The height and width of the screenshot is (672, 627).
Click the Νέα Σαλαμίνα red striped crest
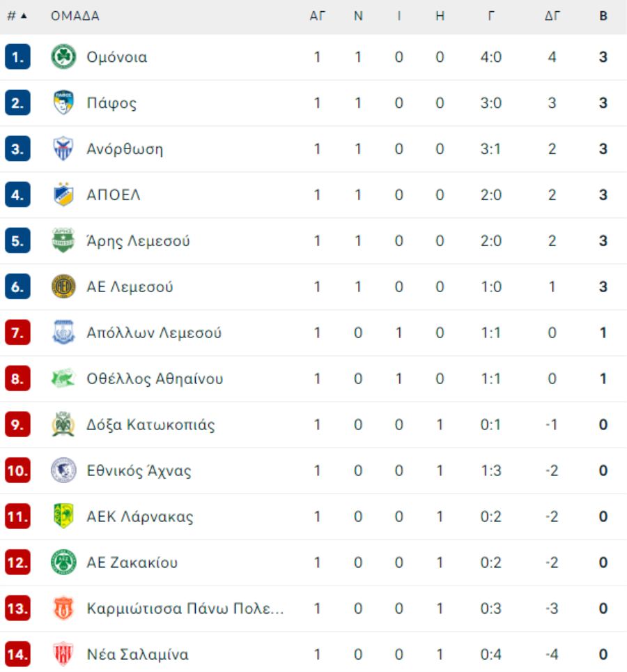click(x=63, y=654)
